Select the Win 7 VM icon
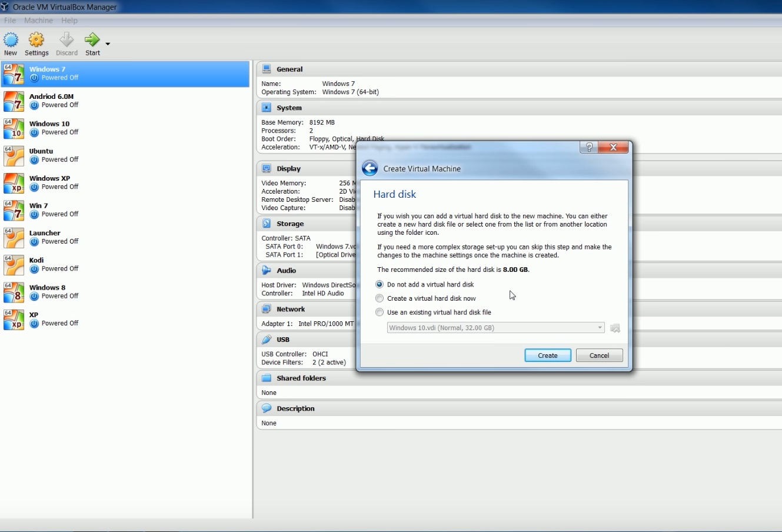This screenshot has width=782, height=532. pos(14,210)
